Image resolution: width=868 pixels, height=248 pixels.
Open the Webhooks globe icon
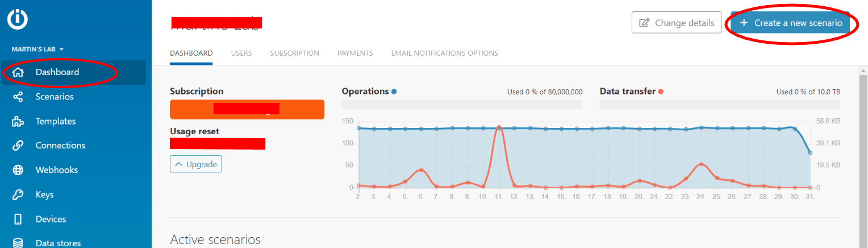[18, 170]
